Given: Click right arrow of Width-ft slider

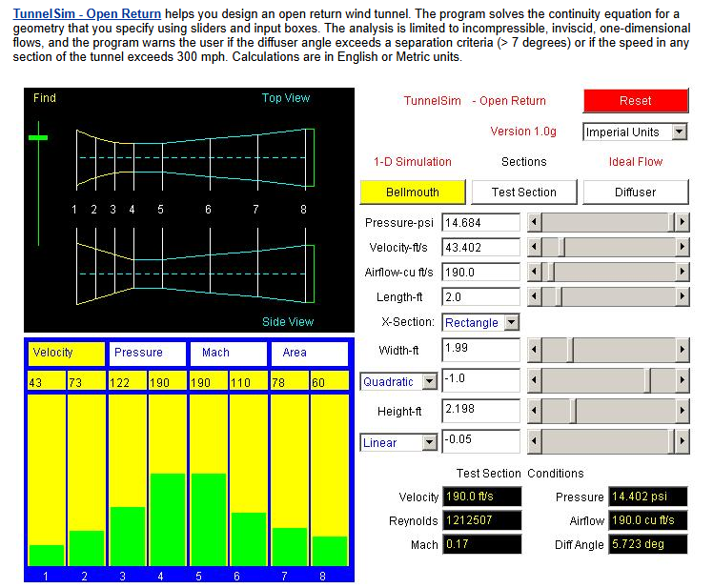Looking at the screenshot, I should (x=682, y=350).
